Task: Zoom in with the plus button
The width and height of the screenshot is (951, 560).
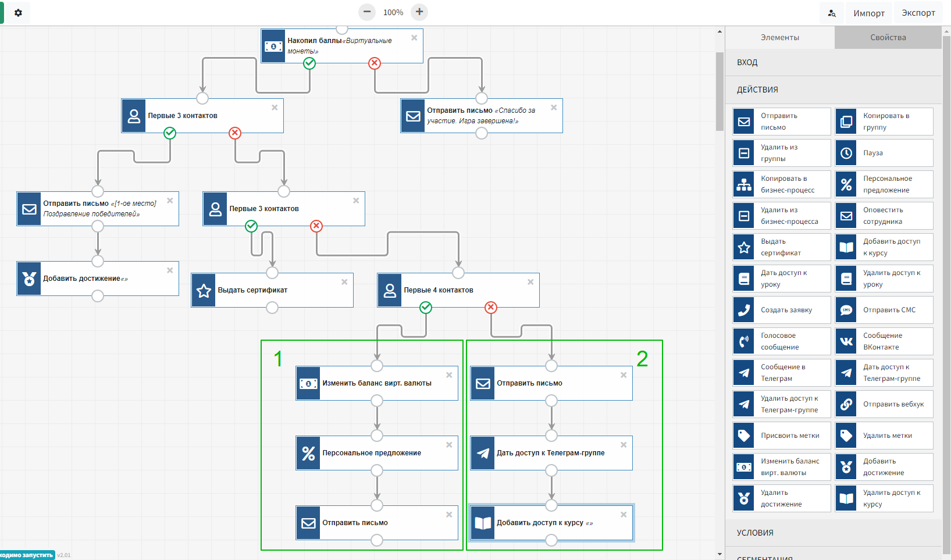Action: [x=419, y=12]
